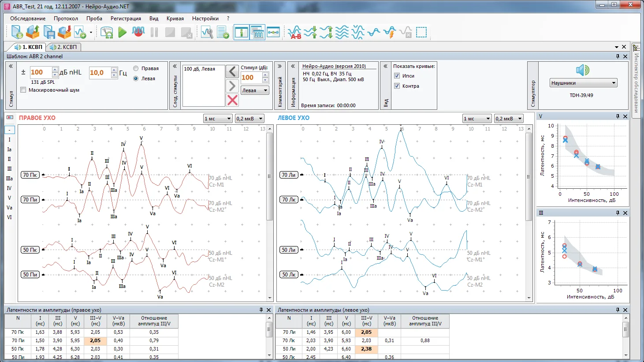
Task: Click the triple wave smoothing icon
Action: (x=342, y=32)
